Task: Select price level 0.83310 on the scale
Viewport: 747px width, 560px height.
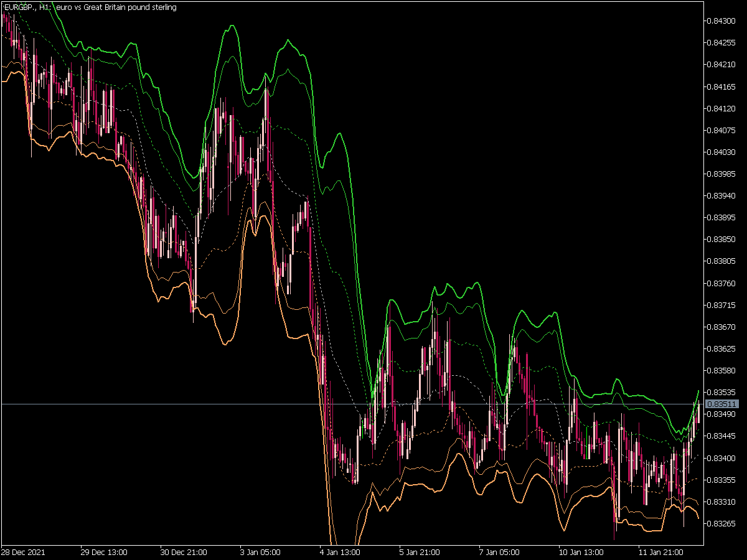Action: (722, 502)
